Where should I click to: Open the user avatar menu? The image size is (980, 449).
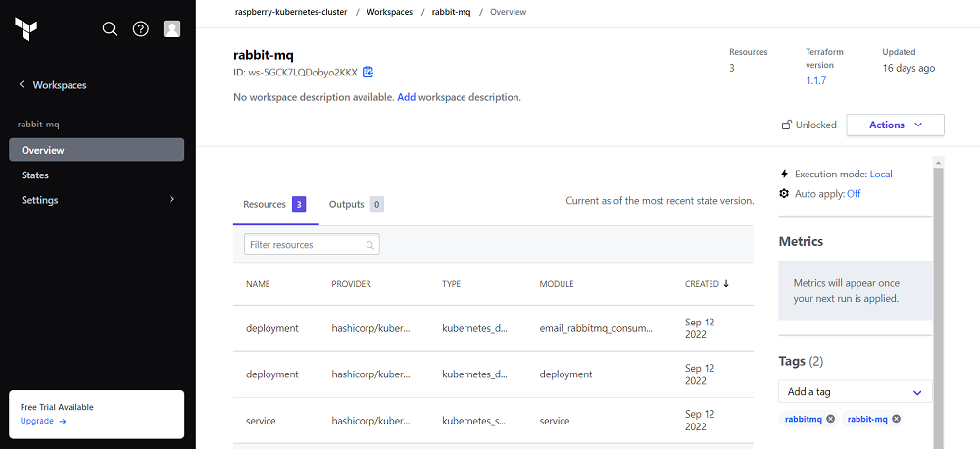tap(171, 28)
